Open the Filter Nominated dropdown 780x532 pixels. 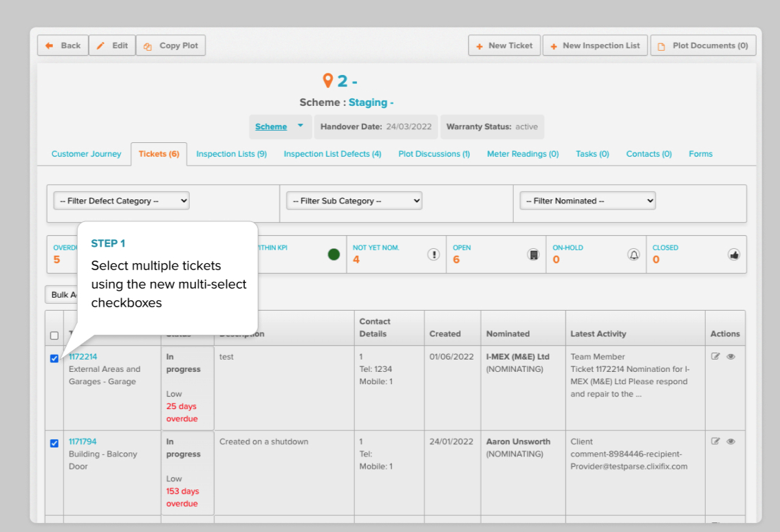[x=587, y=201]
